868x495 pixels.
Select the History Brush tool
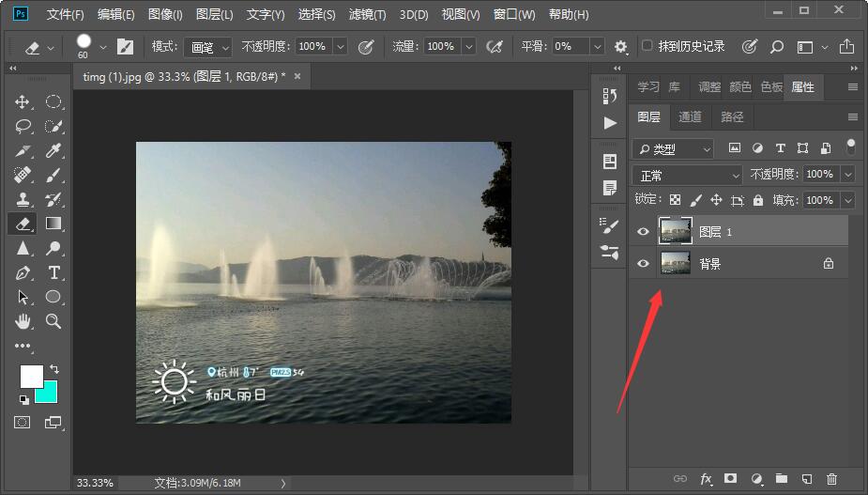coord(53,199)
